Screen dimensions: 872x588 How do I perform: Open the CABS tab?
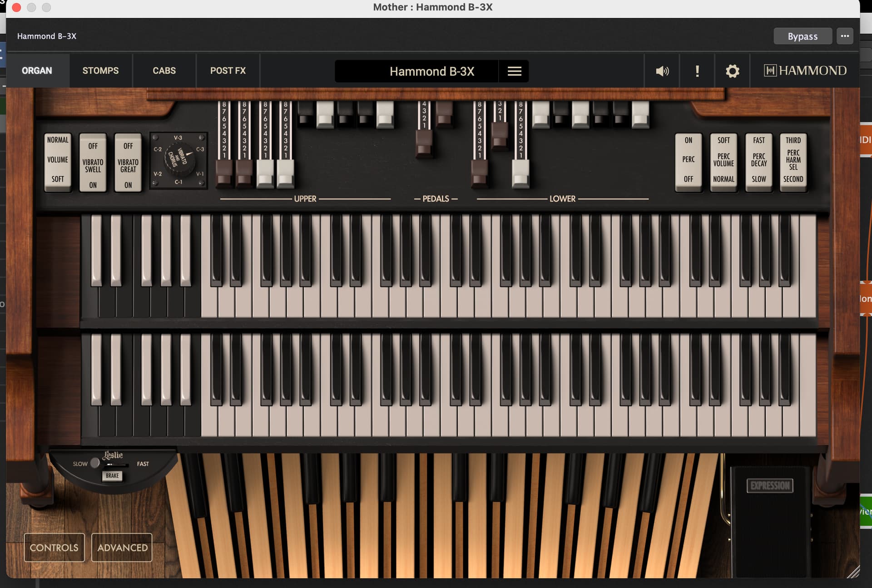(164, 70)
